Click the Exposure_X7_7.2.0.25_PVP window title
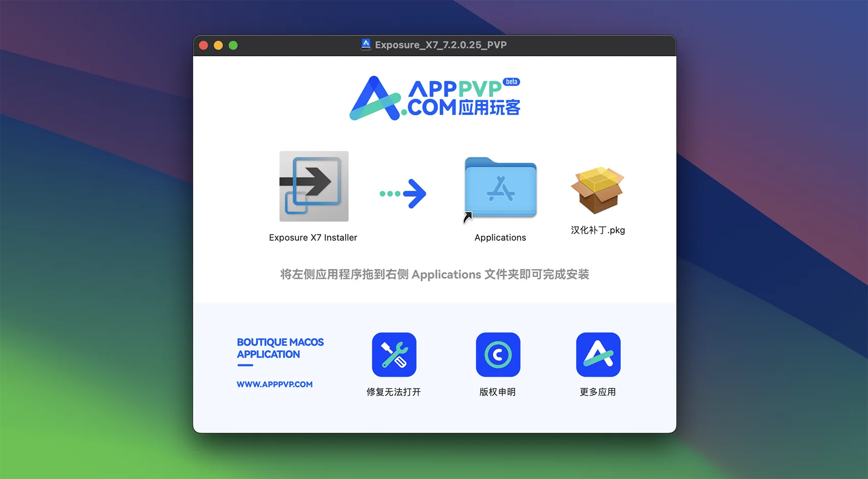 441,45
